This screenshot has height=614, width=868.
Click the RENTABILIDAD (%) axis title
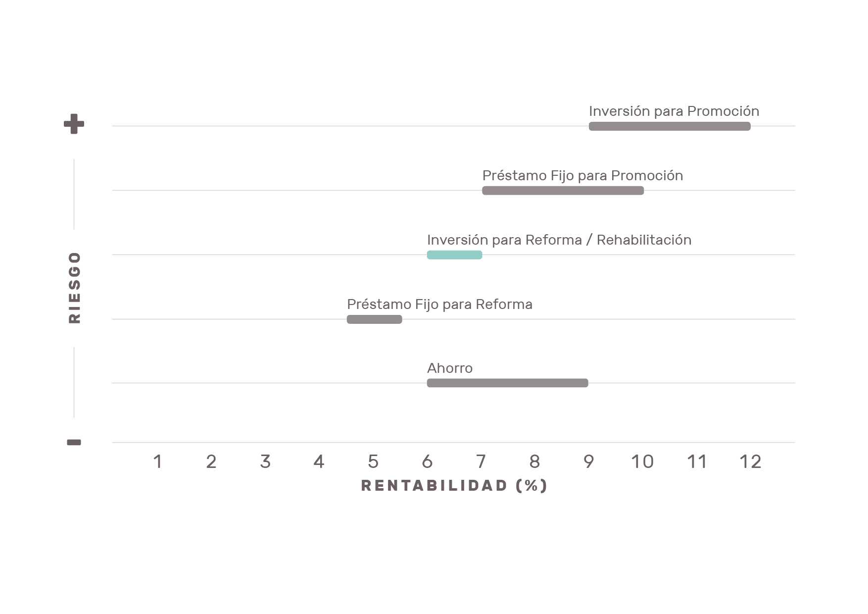[454, 486]
